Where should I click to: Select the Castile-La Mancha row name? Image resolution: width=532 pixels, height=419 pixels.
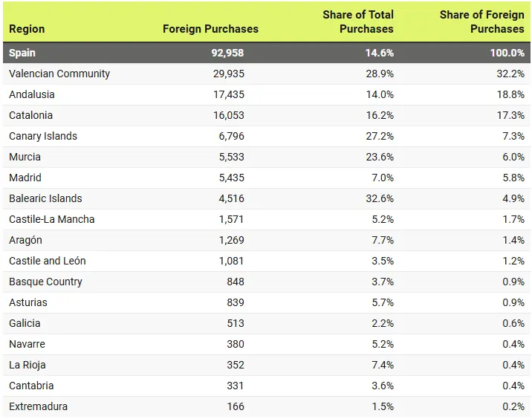[x=52, y=219]
